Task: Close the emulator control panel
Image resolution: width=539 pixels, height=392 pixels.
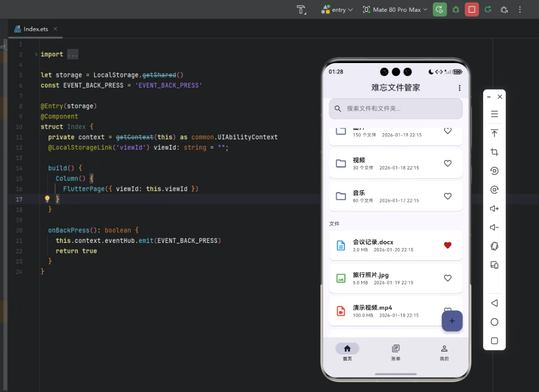Action: pyautogui.click(x=500, y=97)
